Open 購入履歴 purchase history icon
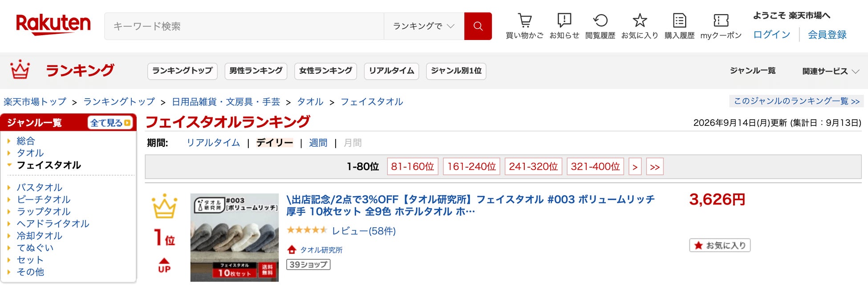868x290 pixels. pos(679,20)
